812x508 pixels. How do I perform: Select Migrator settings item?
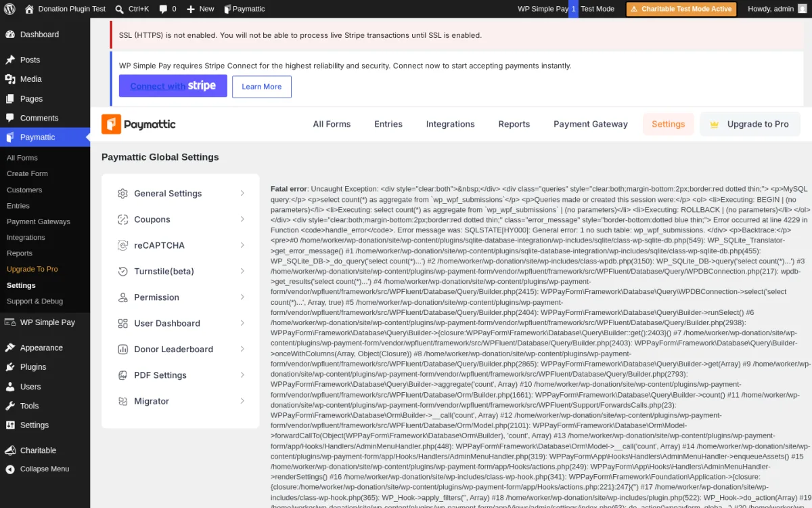click(x=181, y=401)
